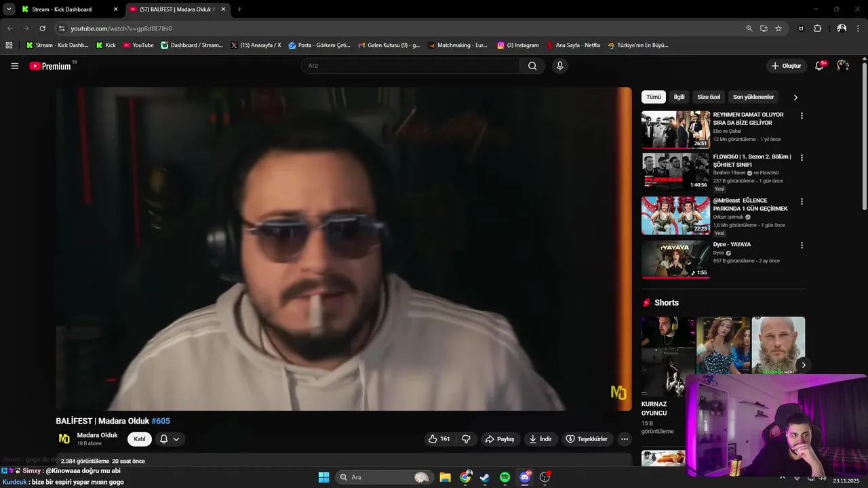Viewport: 868px width, 488px height.
Task: Open Chrome zoom magnifier in address bar
Action: pos(749,28)
